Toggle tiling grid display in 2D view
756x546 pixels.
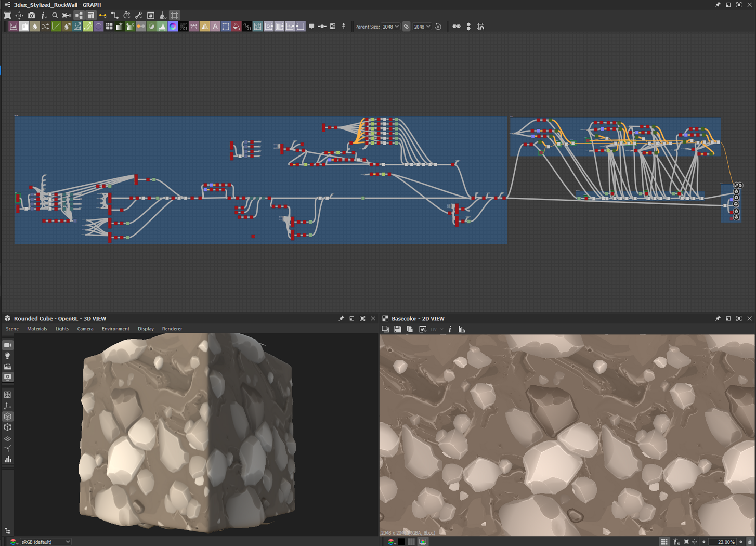point(664,542)
